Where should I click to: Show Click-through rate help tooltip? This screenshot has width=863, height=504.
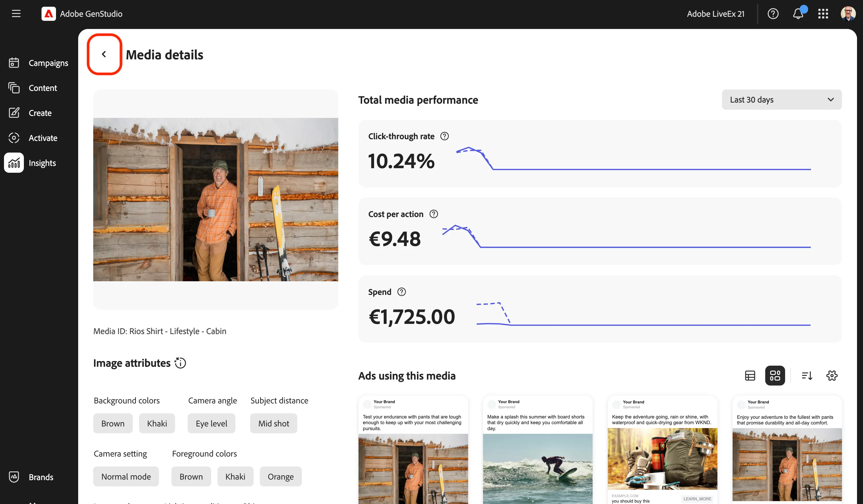pyautogui.click(x=444, y=136)
